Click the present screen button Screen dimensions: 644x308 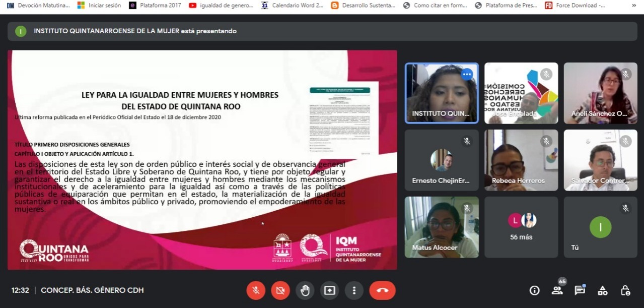[329, 290]
